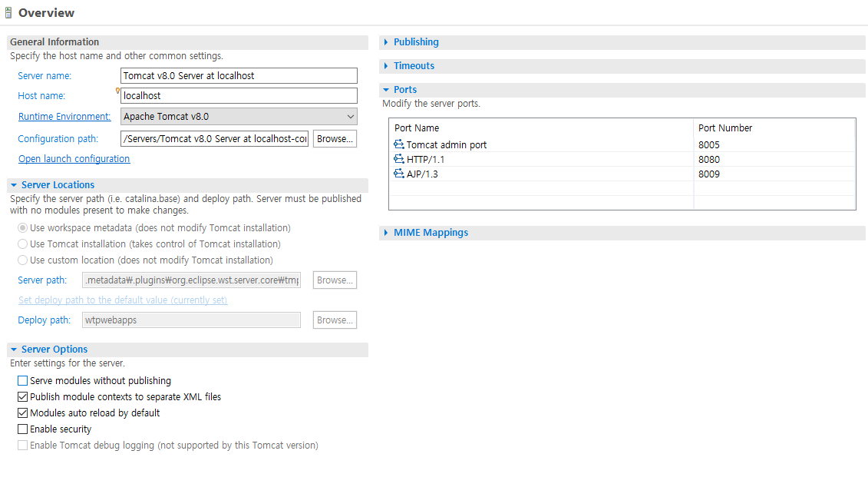Uncheck Modules auto reload by default

23,413
